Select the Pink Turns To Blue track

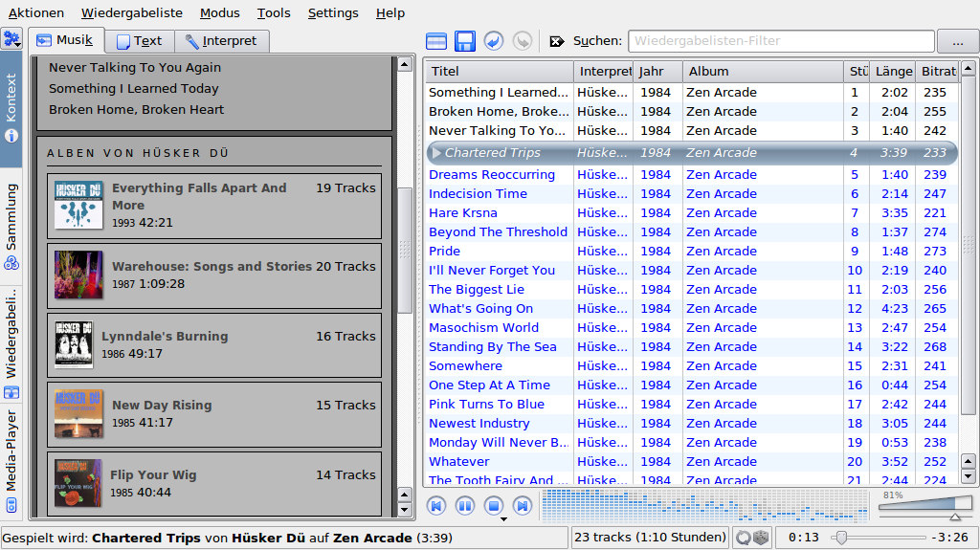(x=691, y=405)
